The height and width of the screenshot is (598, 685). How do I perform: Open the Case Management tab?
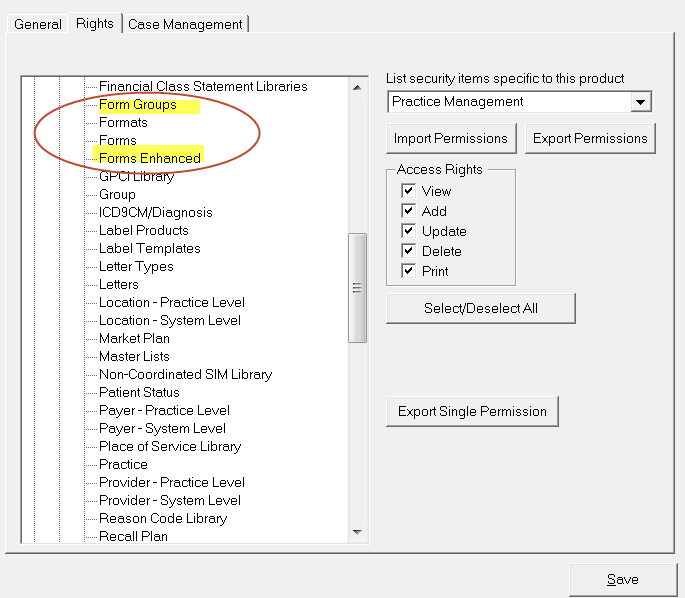185,24
